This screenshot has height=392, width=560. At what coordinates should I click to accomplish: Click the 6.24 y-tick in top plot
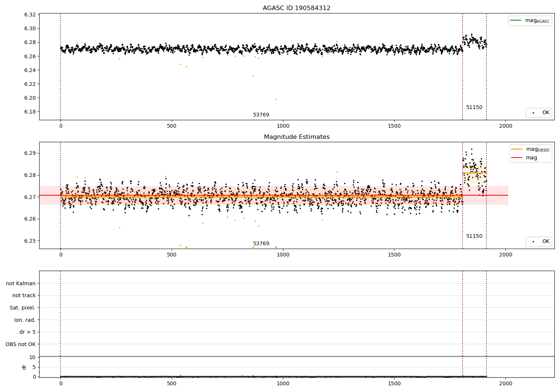[29, 70]
